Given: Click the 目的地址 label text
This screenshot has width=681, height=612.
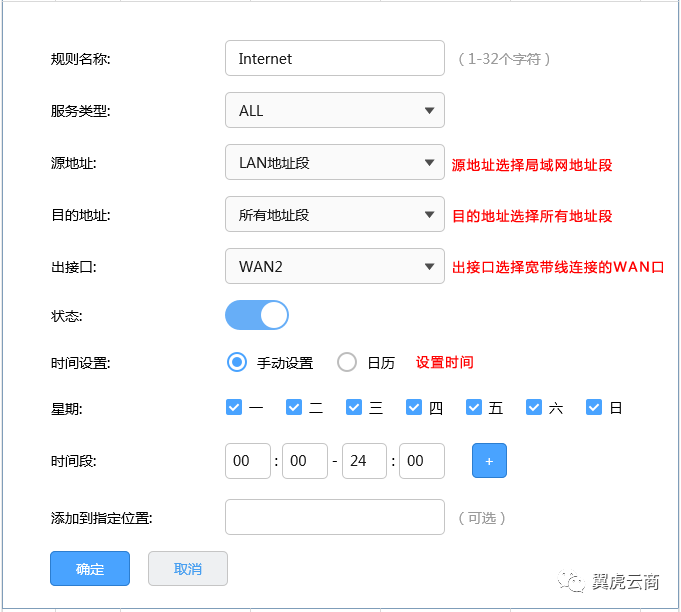Looking at the screenshot, I should click(x=80, y=215).
